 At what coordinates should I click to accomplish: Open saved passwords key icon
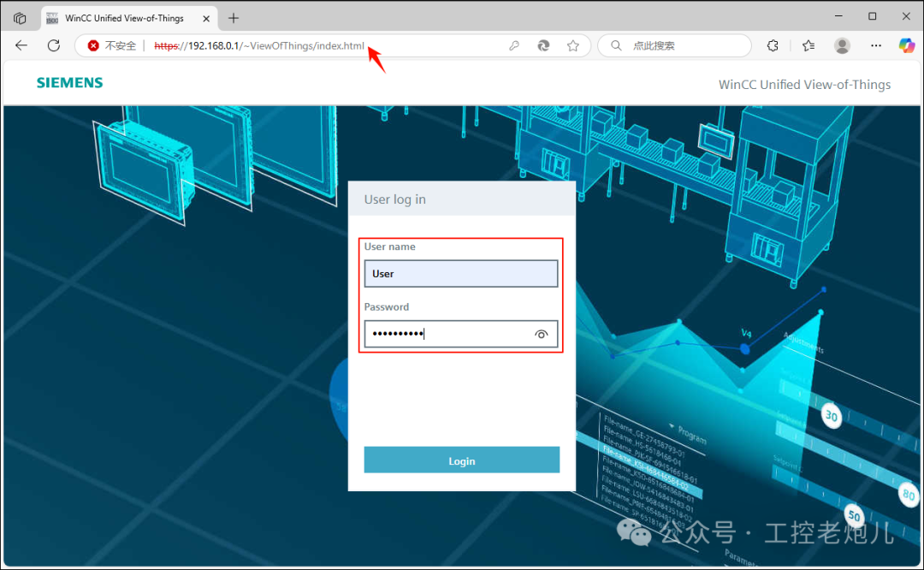click(x=514, y=45)
